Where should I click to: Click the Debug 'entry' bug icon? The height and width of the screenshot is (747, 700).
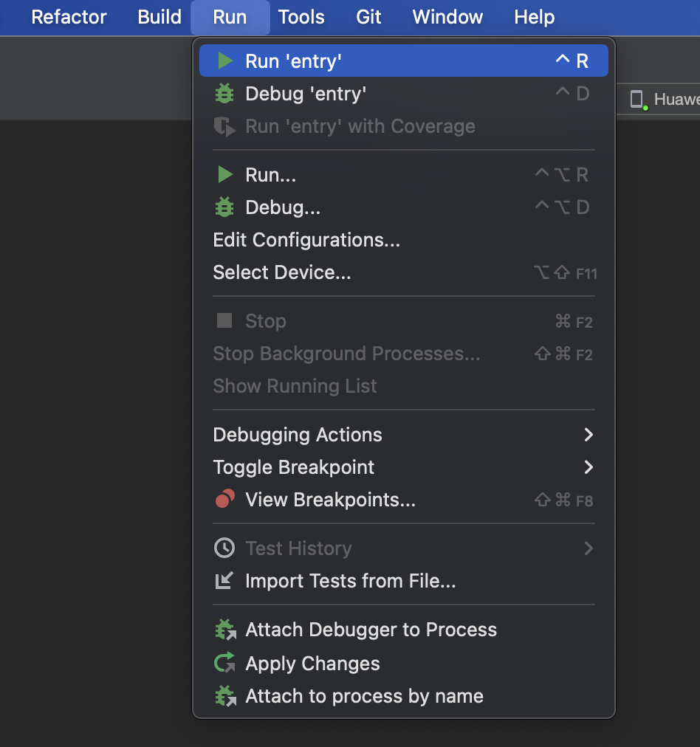[224, 94]
